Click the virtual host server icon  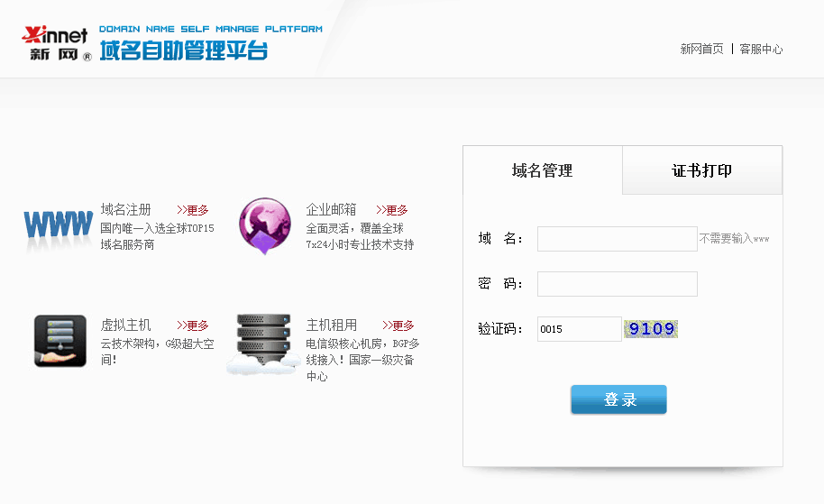(x=60, y=341)
